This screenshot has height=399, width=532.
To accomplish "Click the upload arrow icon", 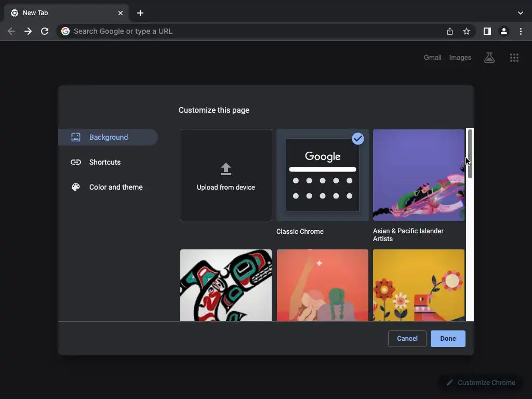I will [226, 169].
